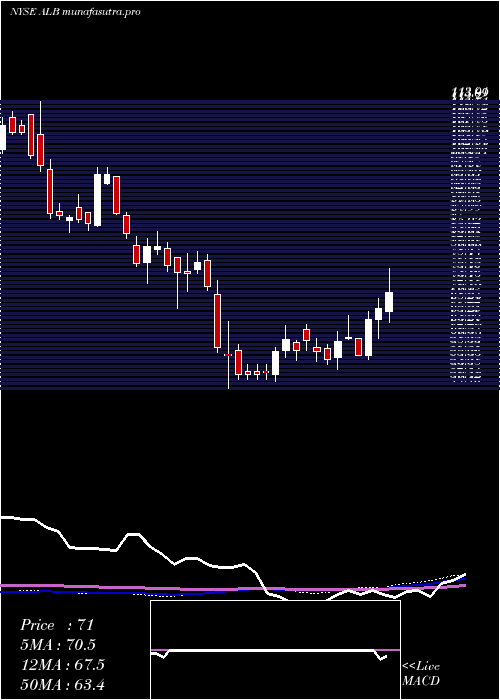
Task: Click the MACD inset chart box
Action: (275, 650)
